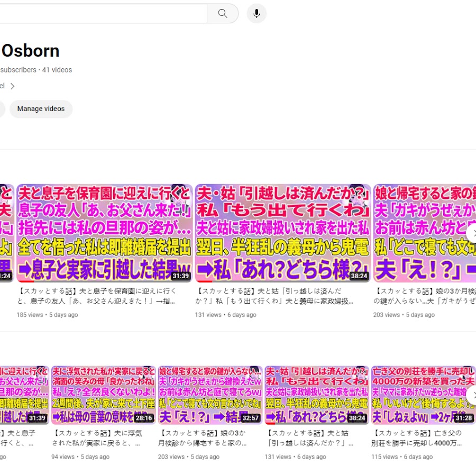476x476 pixels.
Task: Open bottom-row title of 131 views video
Action: [x=309, y=438]
